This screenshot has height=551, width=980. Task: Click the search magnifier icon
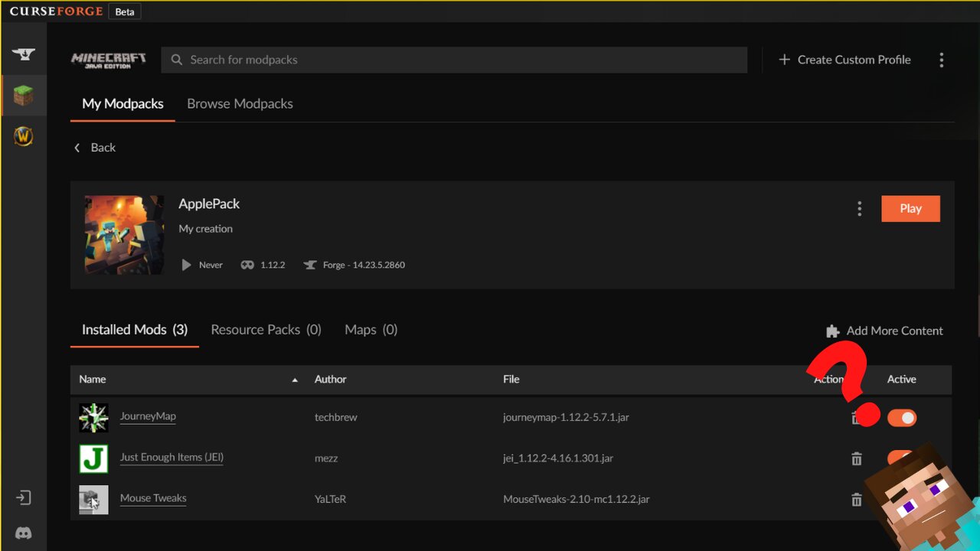pos(177,60)
